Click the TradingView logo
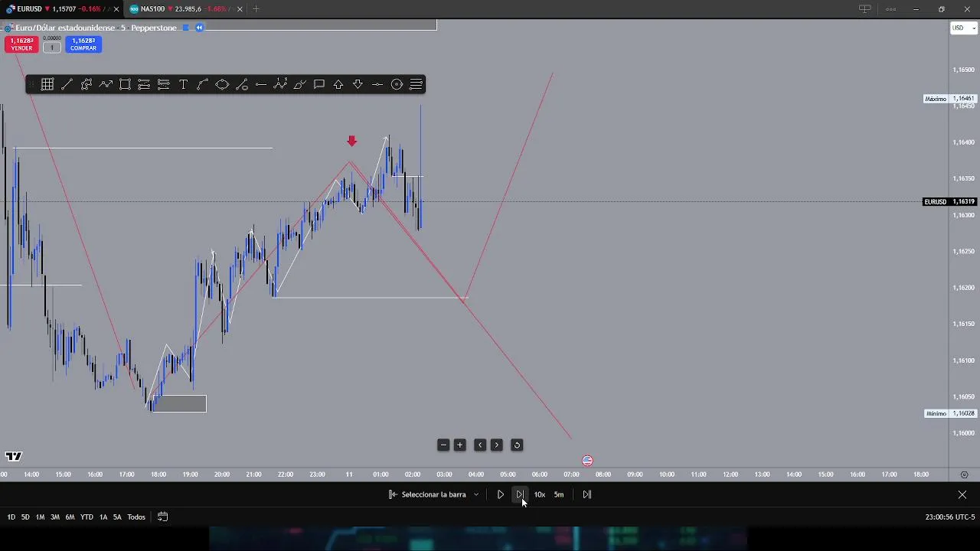The width and height of the screenshot is (980, 551). pyautogui.click(x=13, y=456)
